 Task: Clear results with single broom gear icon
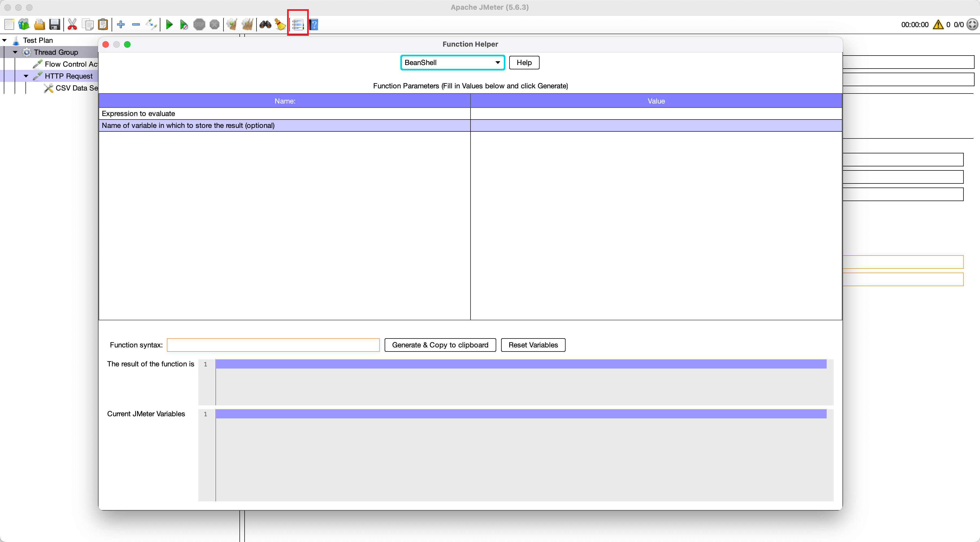232,25
